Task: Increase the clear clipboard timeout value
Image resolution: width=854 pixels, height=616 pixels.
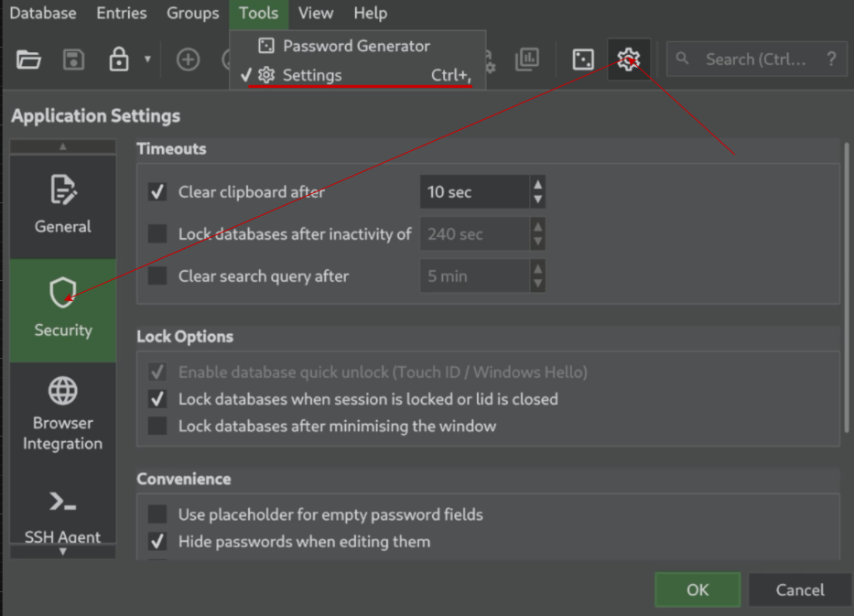Action: tap(537, 185)
